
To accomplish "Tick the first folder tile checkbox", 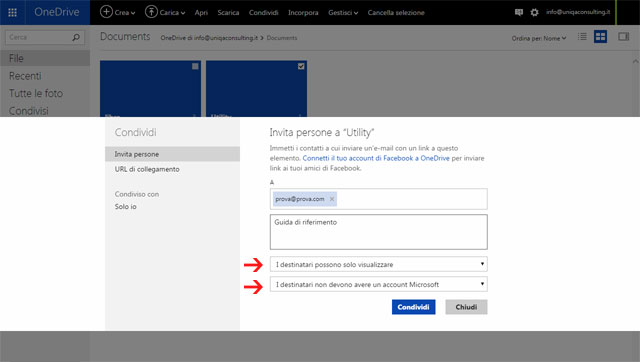I will click(195, 66).
